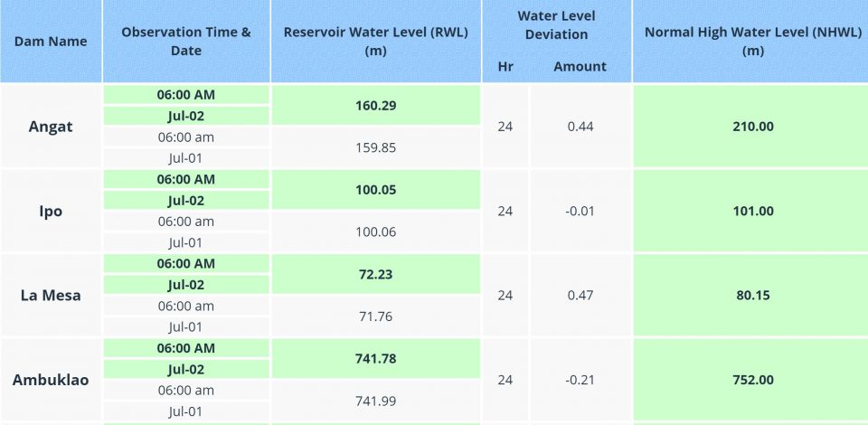Click La Mesa's water level 72.23
Viewport: 868px width, 425px height.
click(x=376, y=274)
